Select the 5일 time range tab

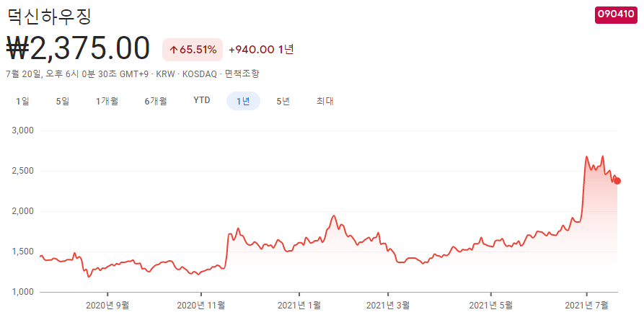[63, 102]
